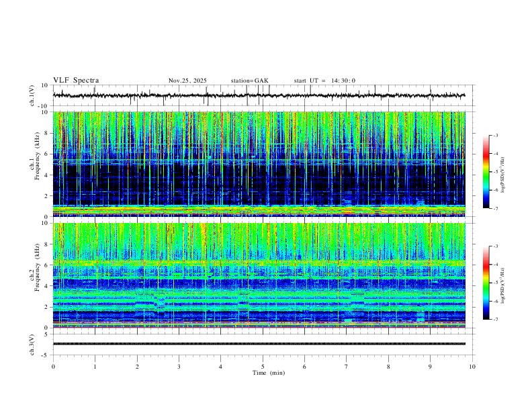Viewport: 532px width, 411px height.
Task: Click the ch.1 spectrogram color scale bar
Action: (486, 172)
